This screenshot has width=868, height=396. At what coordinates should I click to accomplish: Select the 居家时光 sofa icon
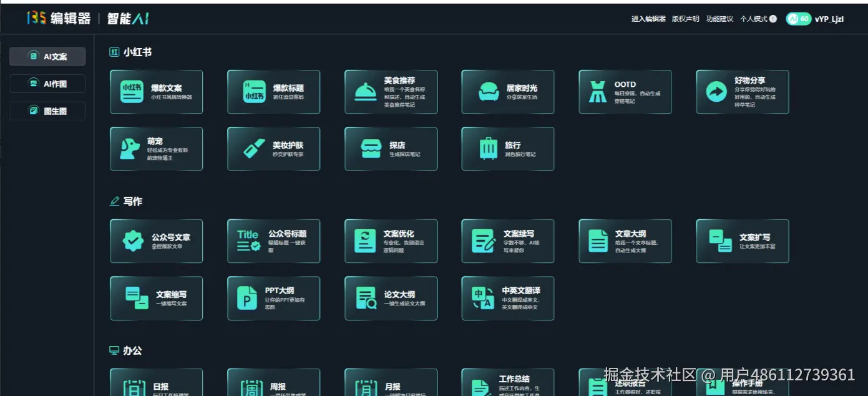(489, 92)
